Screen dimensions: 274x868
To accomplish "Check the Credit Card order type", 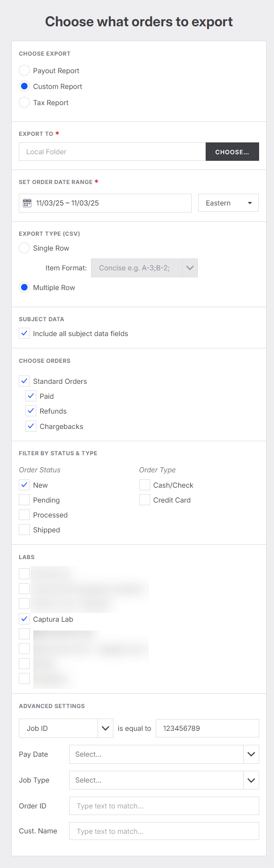I will pos(144,500).
